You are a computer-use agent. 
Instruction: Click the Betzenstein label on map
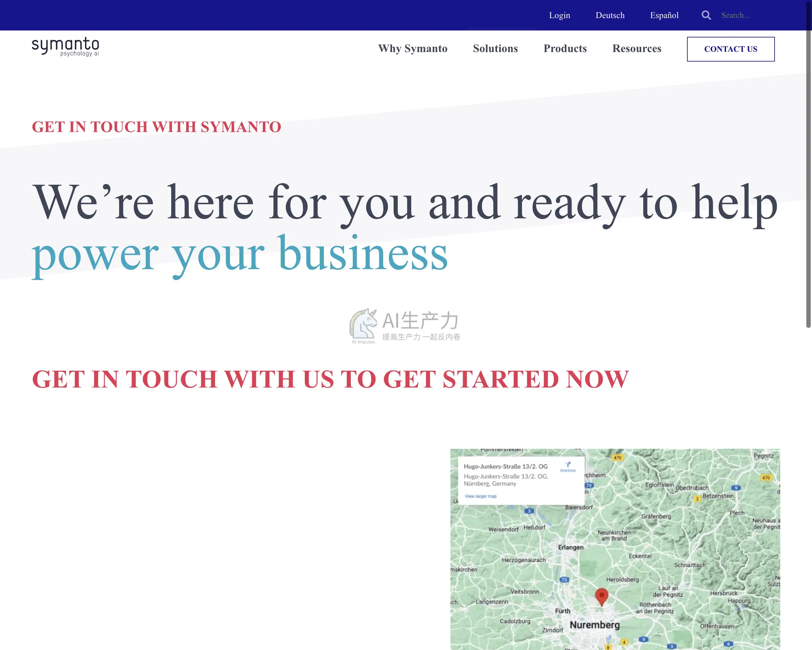tap(718, 496)
